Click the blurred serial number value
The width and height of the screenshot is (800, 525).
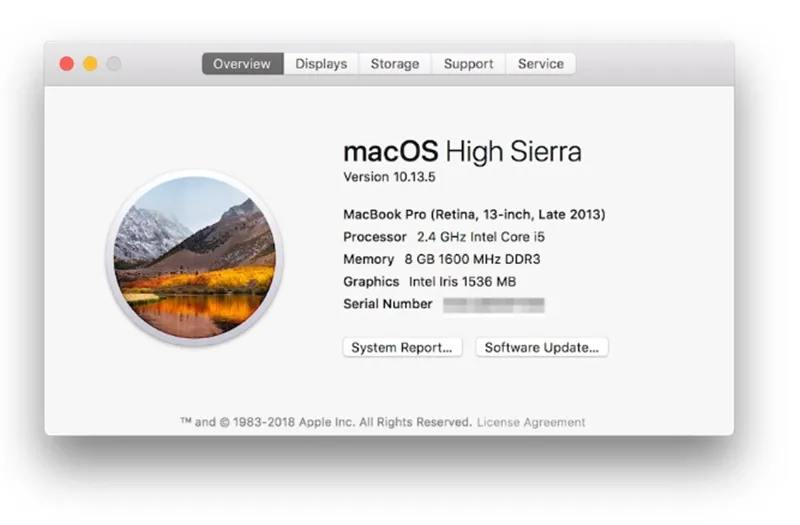[493, 305]
